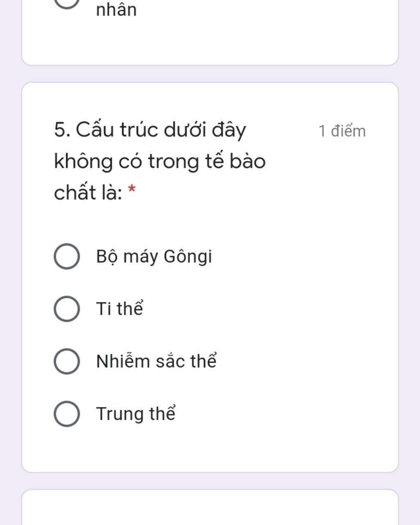Pick the "Trung thể" radio circle
Viewport: 420px width, 525px height.
click(x=67, y=414)
